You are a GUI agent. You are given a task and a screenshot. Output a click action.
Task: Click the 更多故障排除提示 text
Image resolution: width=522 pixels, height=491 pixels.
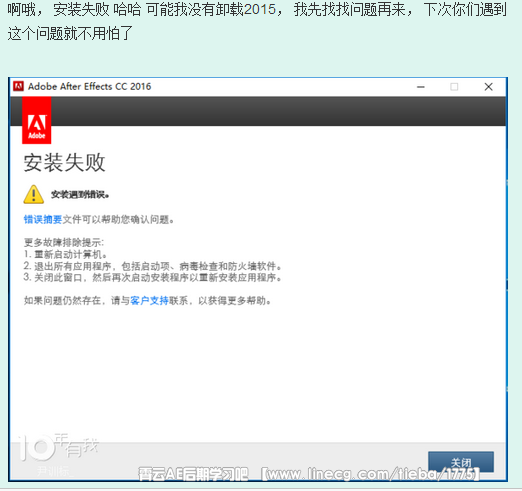[64, 242]
